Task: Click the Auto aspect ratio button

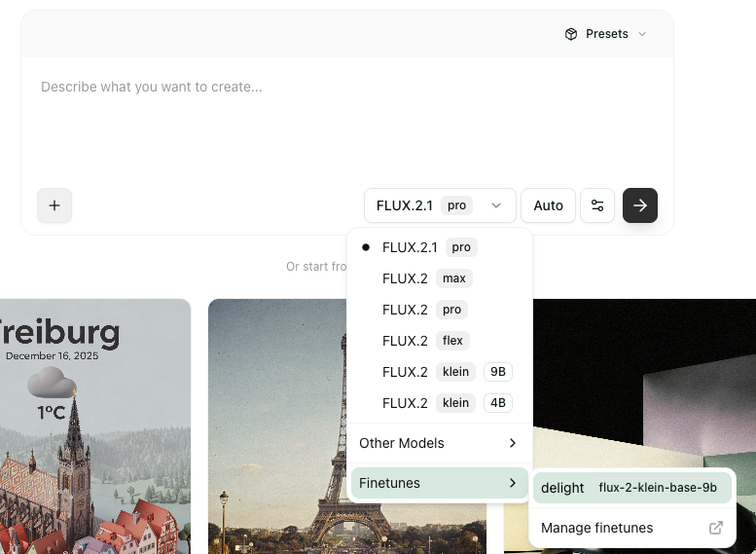Action: click(548, 205)
